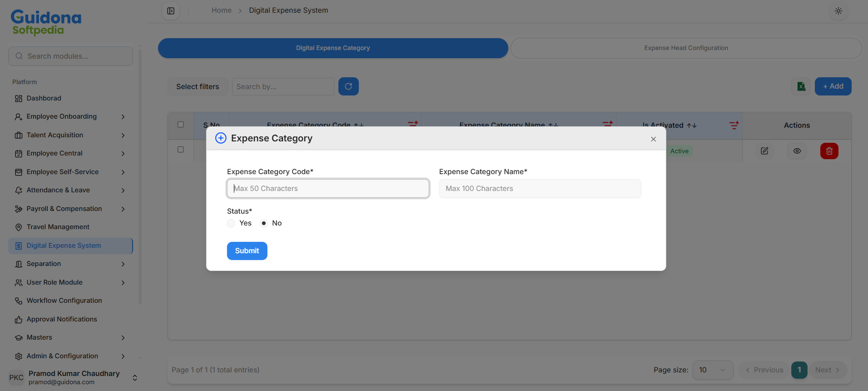
Task: Click Employee Central calendar icon
Action: 19,154
